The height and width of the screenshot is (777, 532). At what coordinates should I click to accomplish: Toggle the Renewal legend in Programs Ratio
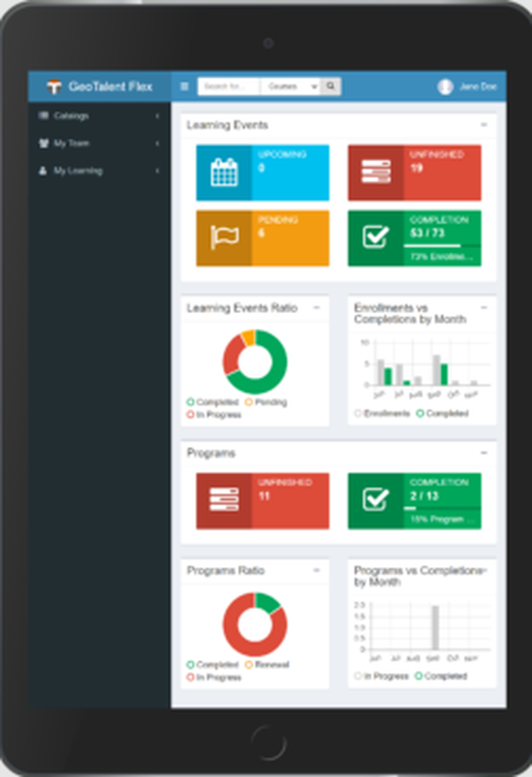(x=269, y=664)
